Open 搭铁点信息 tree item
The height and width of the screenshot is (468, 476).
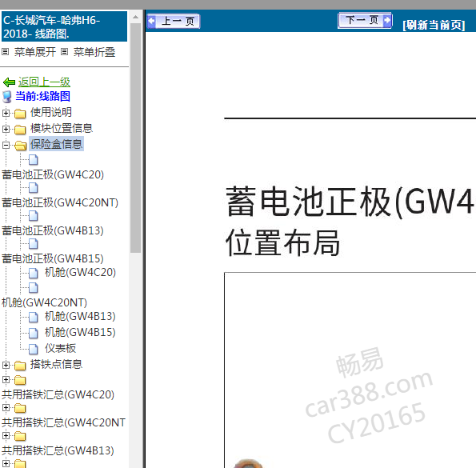point(57,364)
